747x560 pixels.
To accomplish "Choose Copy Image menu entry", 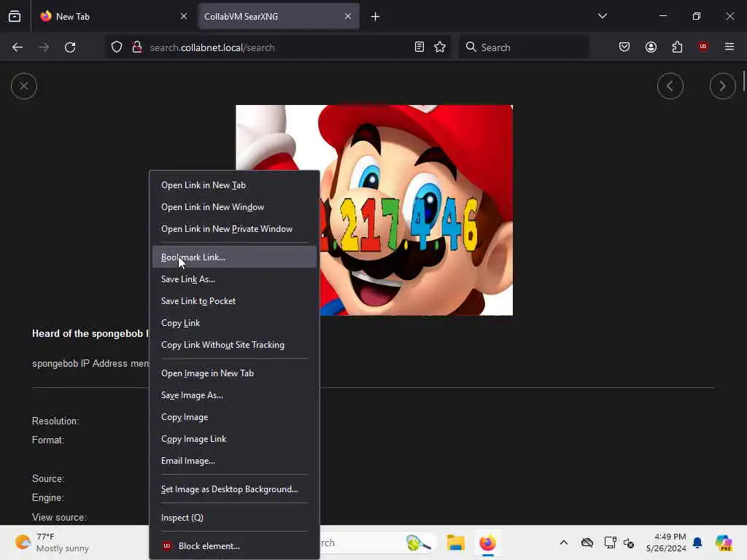I will (234, 417).
